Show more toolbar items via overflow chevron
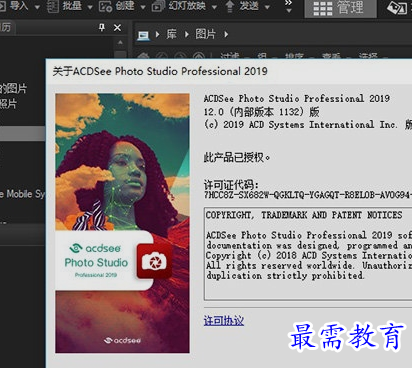Viewport: 412px width, 368px height. point(288,6)
